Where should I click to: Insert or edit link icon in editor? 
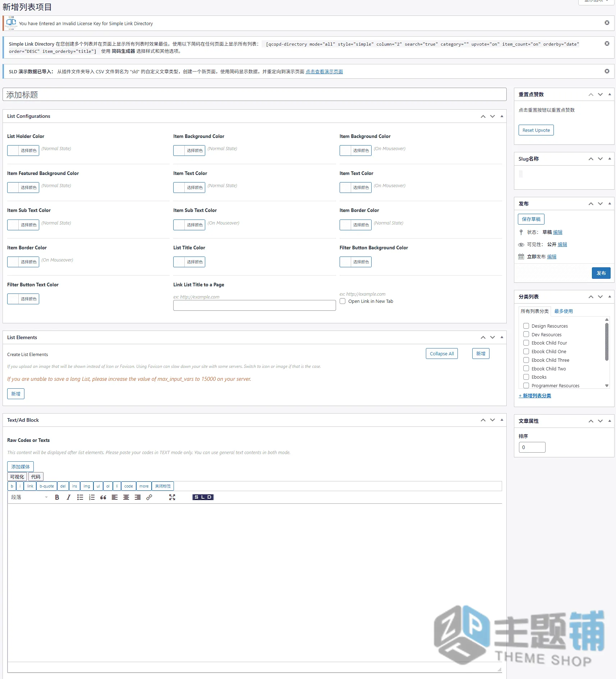(149, 497)
